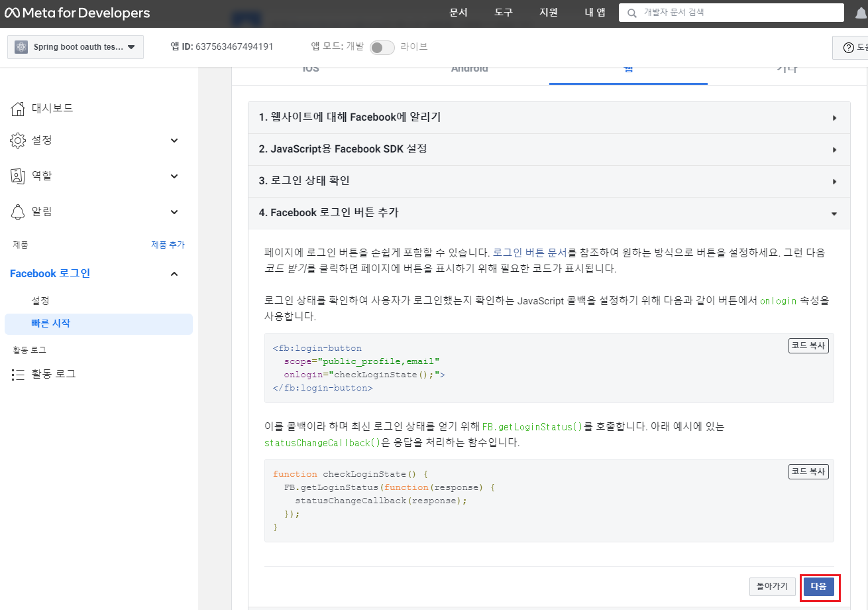Open the 내 앱 top menu

(595, 13)
